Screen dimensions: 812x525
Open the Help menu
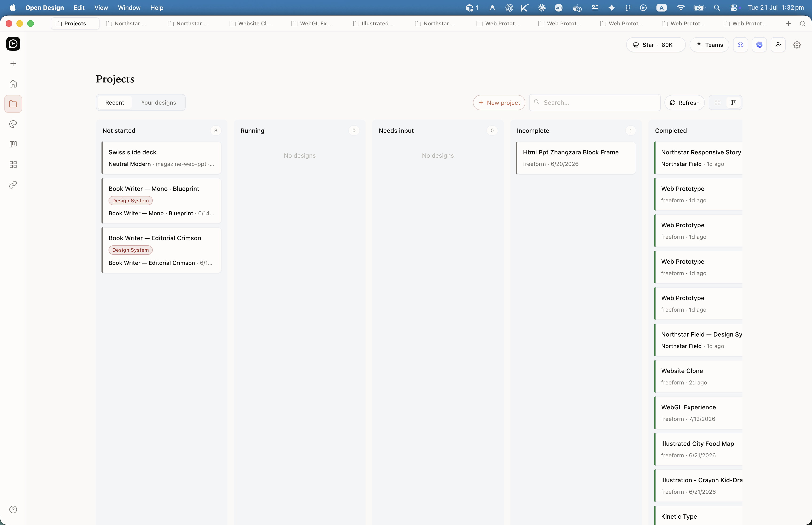coord(157,8)
